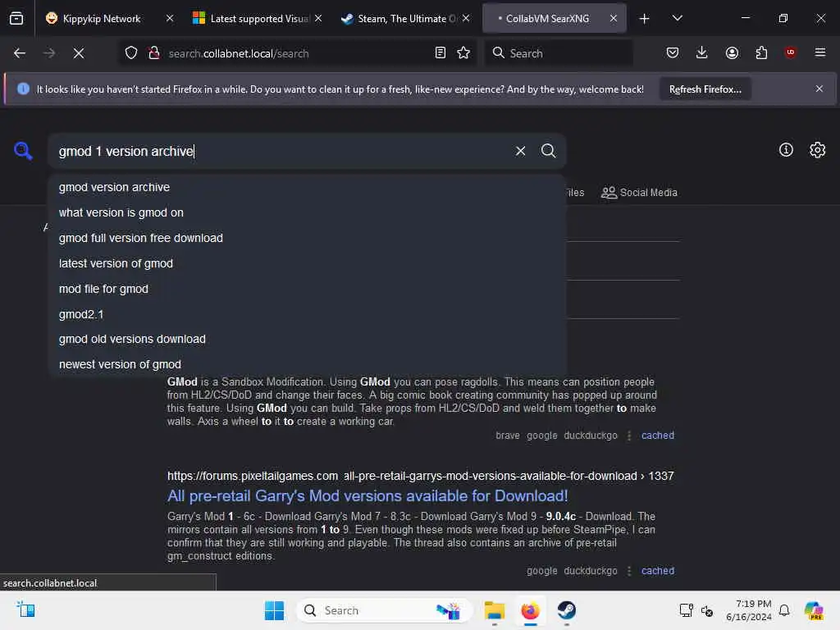Open tracking protection shield icon

(131, 53)
